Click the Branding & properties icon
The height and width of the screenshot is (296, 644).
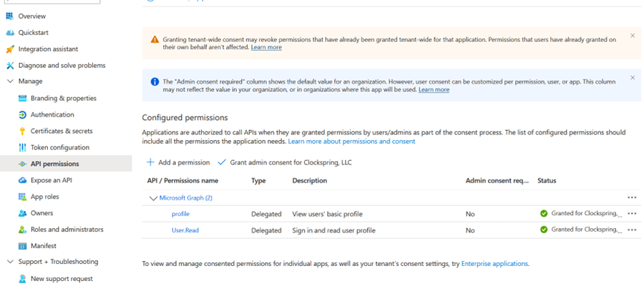point(23,98)
